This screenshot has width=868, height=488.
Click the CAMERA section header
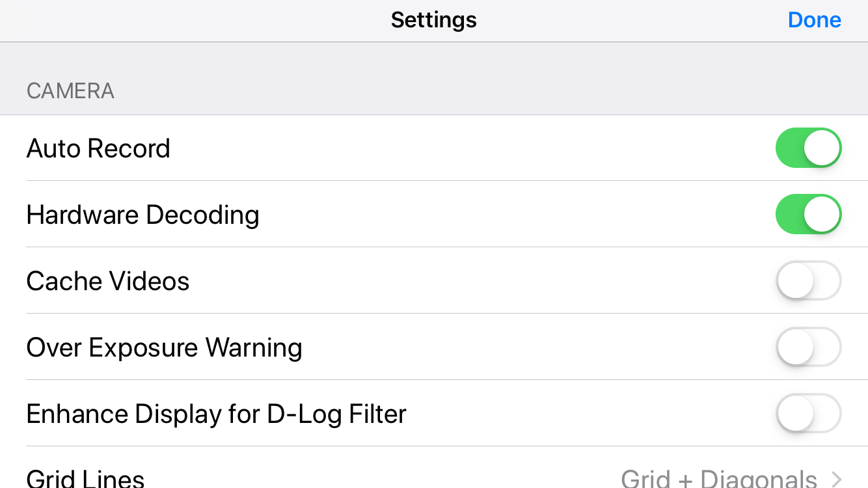click(70, 91)
